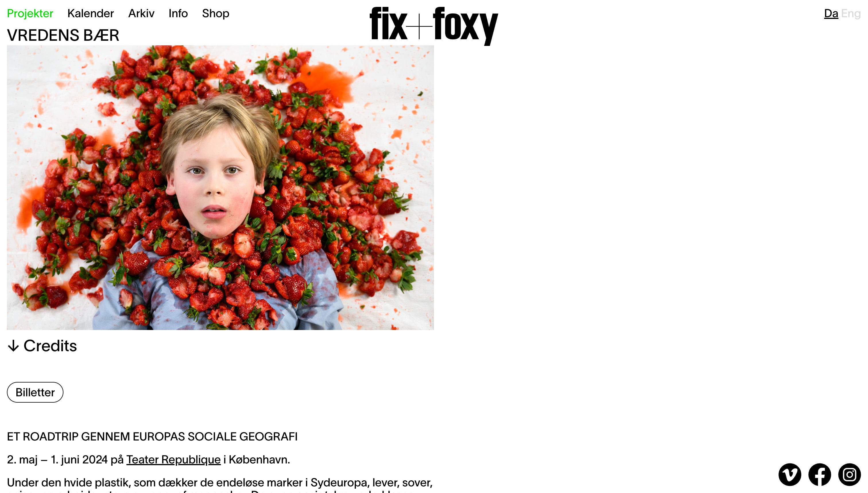Click the VREDENS BÆR title
Viewport: 868px width, 493px height.
pyautogui.click(x=63, y=35)
